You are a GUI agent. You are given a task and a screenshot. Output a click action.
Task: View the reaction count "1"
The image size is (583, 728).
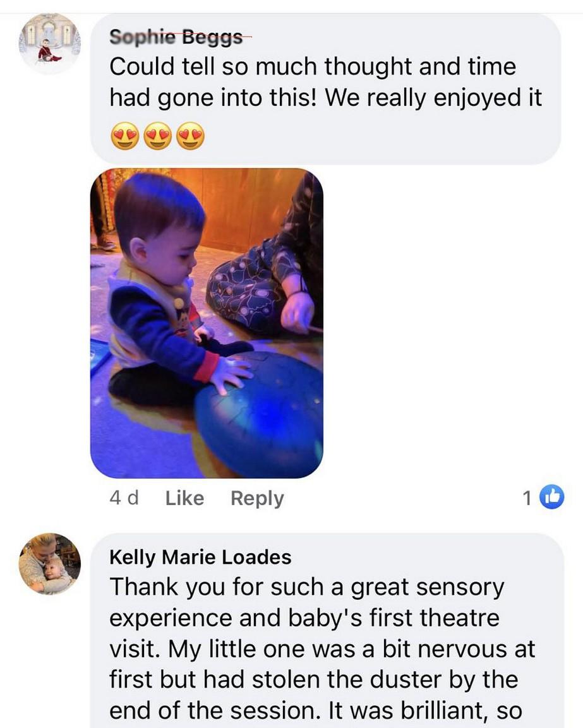pos(527,498)
